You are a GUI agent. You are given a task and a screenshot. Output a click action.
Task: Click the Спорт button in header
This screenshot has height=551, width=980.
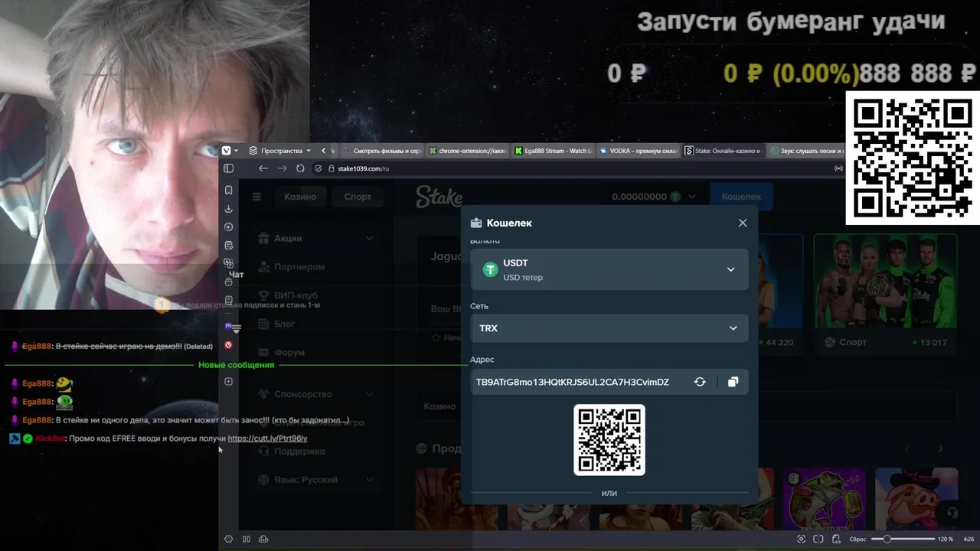[358, 197]
